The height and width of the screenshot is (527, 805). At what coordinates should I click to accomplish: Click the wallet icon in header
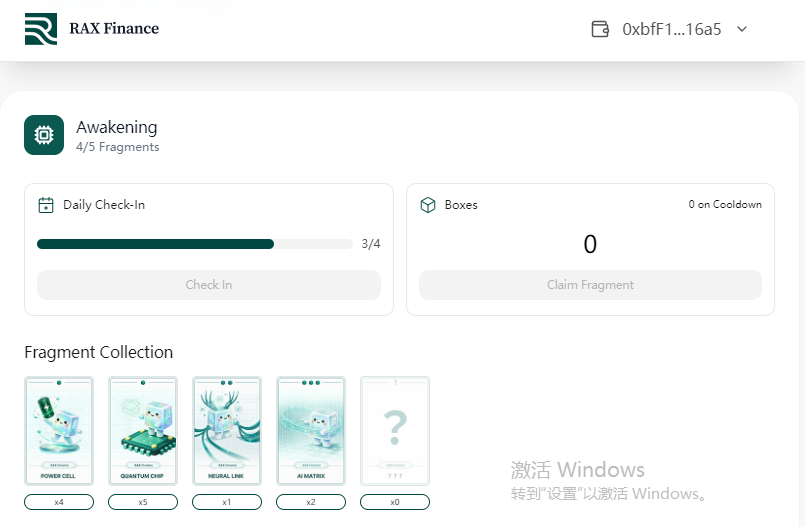tap(600, 29)
